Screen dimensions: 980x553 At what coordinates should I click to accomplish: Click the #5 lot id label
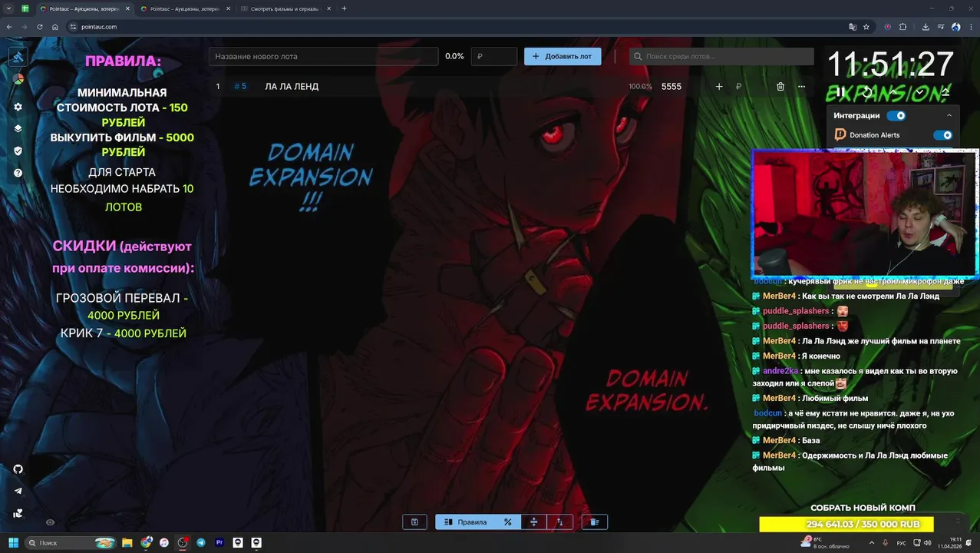240,87
